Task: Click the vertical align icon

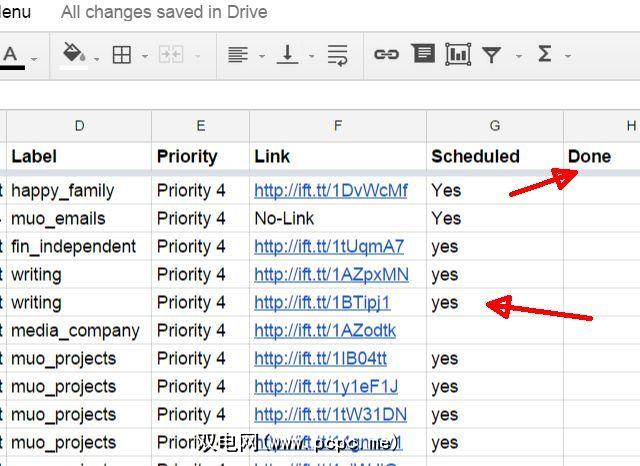Action: pyautogui.click(x=288, y=55)
